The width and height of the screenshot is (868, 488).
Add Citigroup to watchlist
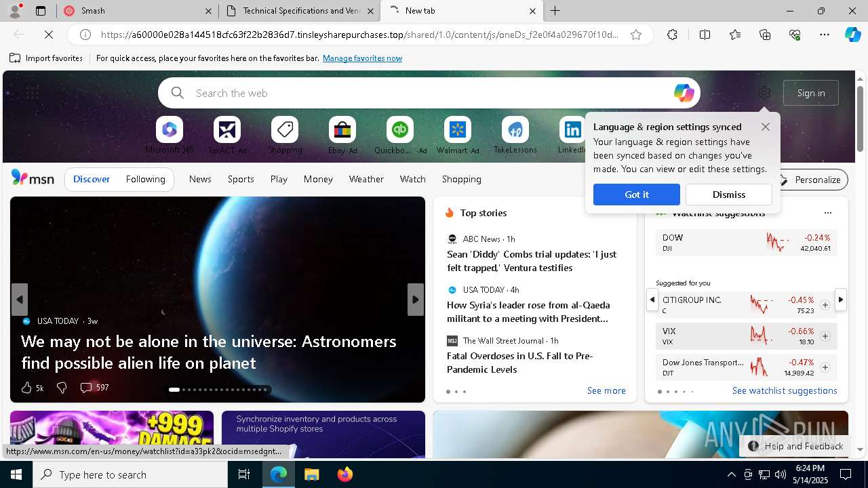pos(825,305)
